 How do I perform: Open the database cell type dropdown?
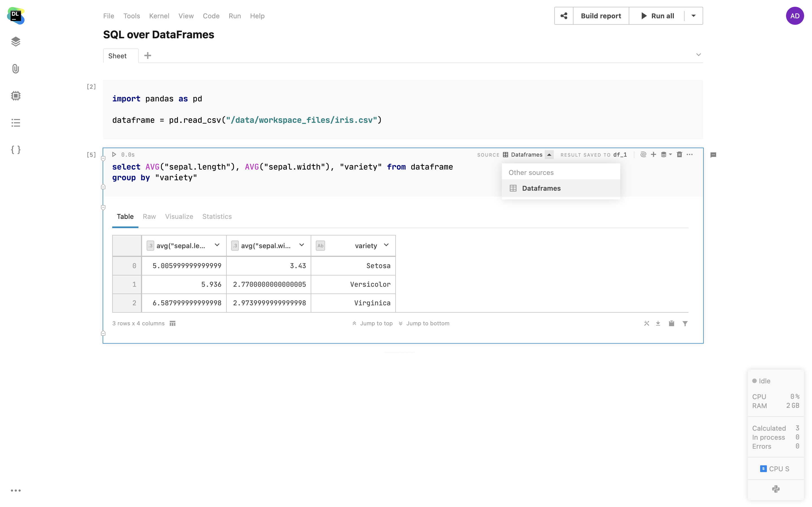pyautogui.click(x=666, y=155)
